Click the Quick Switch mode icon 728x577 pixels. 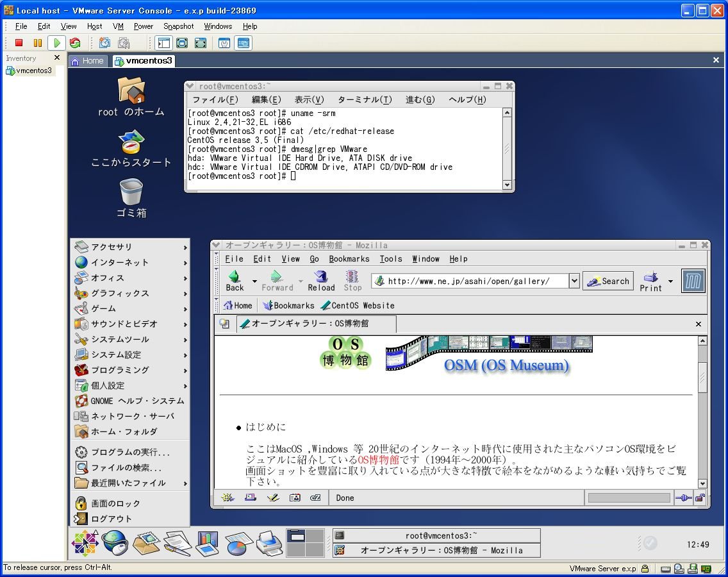coord(201,43)
